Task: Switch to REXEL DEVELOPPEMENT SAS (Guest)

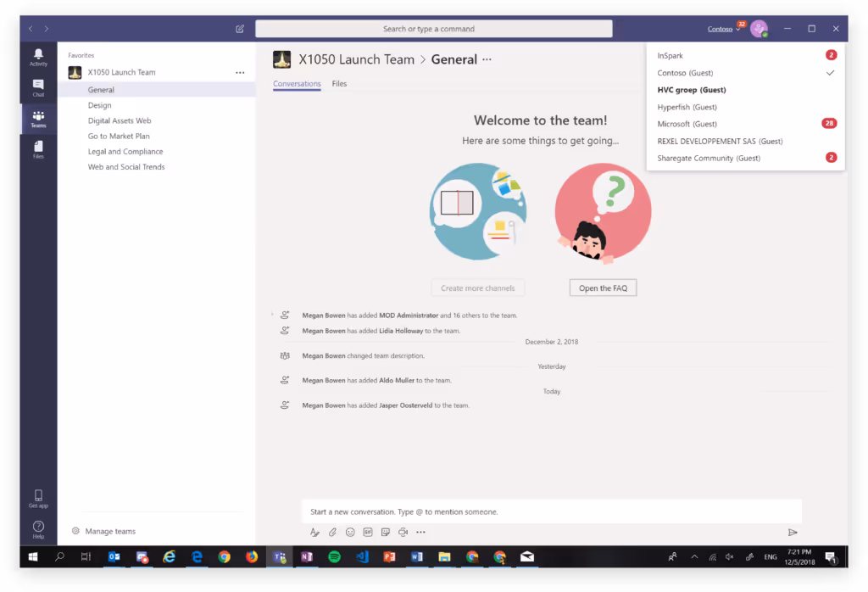Action: (x=746, y=141)
